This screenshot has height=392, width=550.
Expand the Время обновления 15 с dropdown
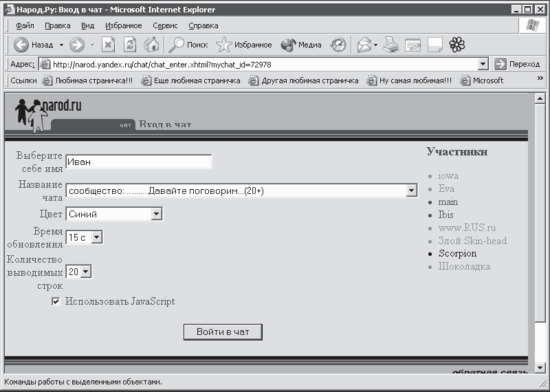point(97,237)
